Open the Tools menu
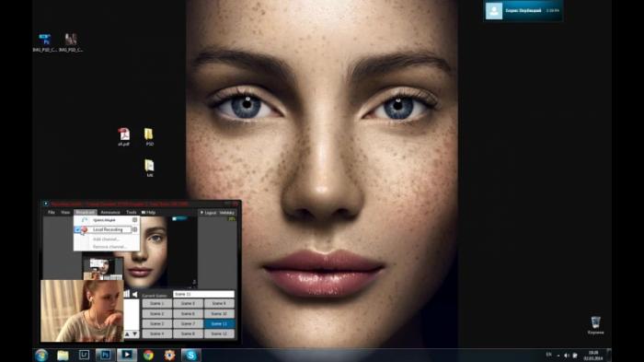Screen dimensions: 644x362 pos(132,212)
